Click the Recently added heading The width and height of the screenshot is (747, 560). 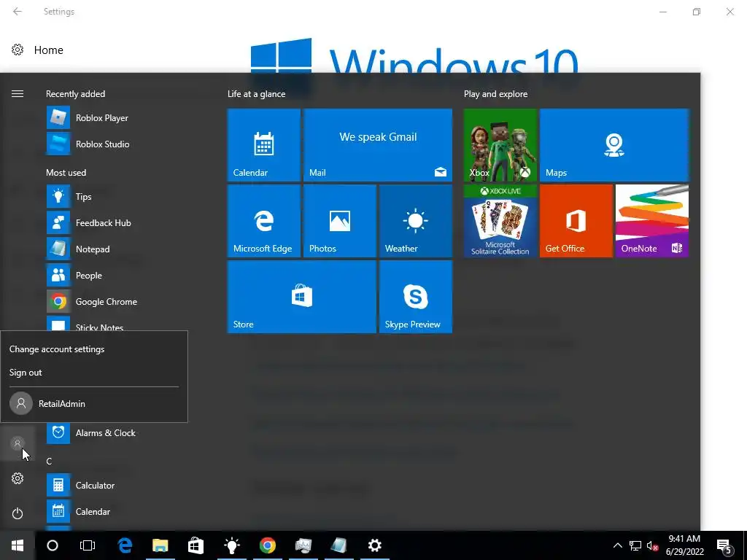pos(75,94)
